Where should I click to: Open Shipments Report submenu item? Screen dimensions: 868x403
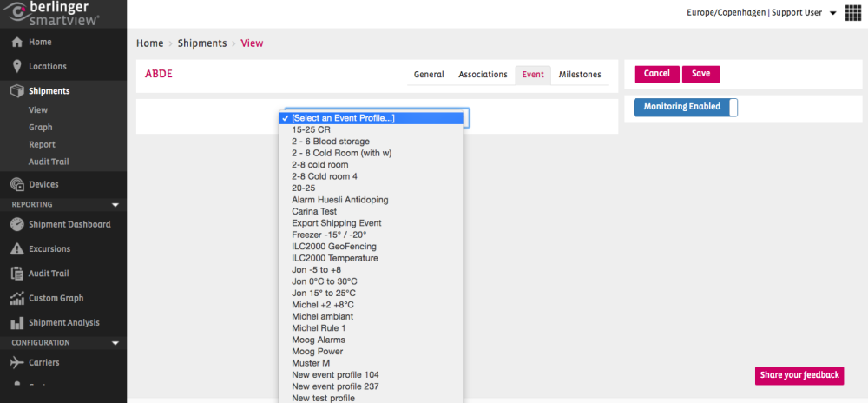point(42,144)
